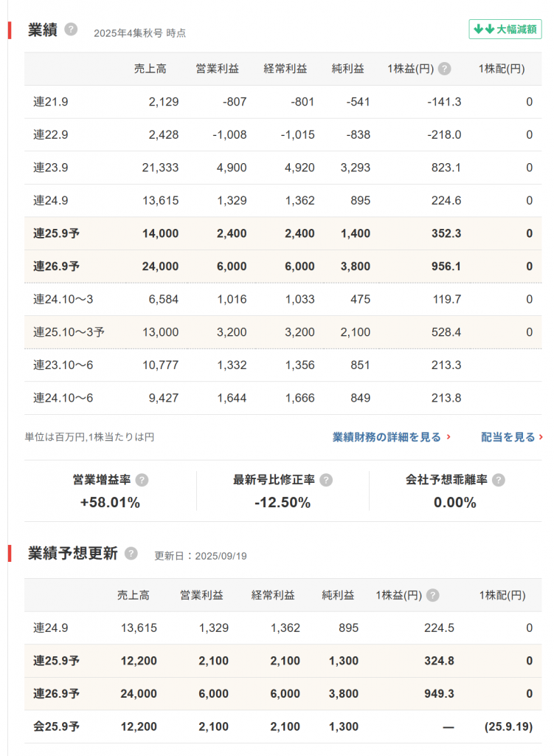Image resolution: width=554 pixels, height=756 pixels.
Task: Click the 1株配(円) header in 業績 table
Action: (x=502, y=69)
